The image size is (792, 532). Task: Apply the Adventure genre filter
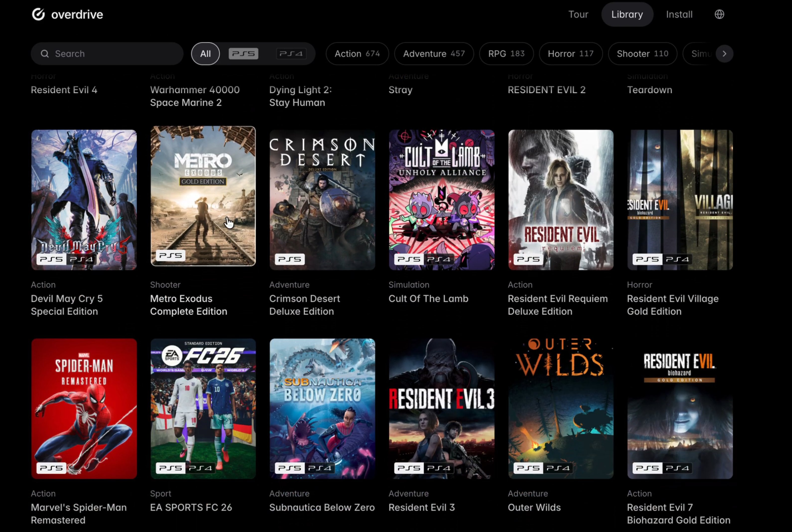(434, 54)
